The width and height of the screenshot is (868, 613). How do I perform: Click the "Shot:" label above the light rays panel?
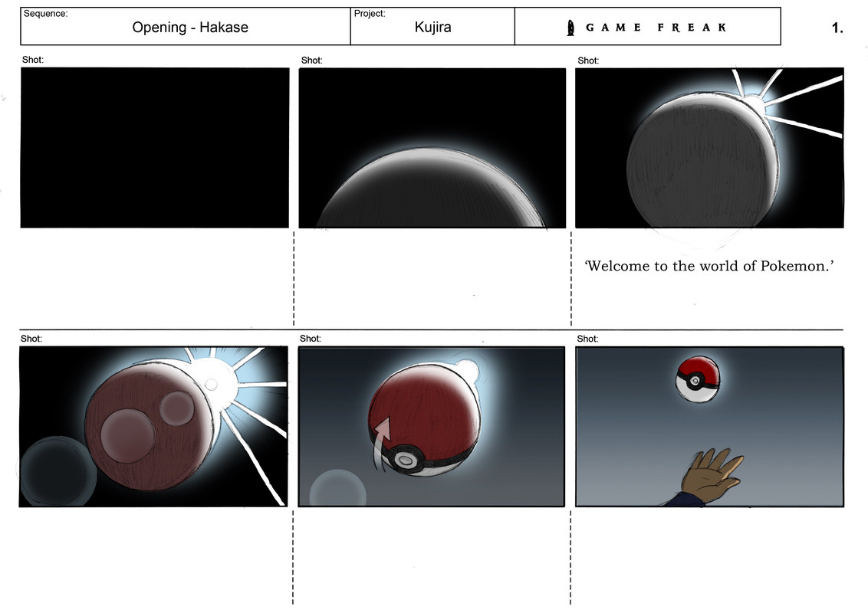pos(588,61)
